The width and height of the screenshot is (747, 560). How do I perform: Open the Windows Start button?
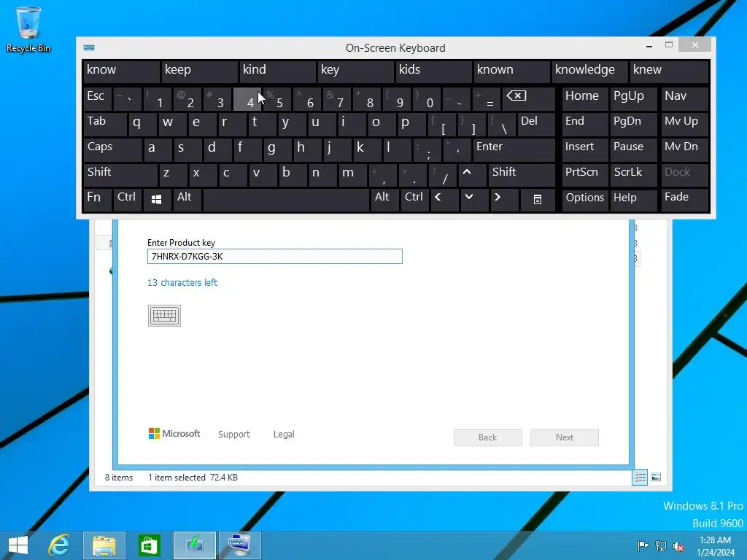coord(18,545)
